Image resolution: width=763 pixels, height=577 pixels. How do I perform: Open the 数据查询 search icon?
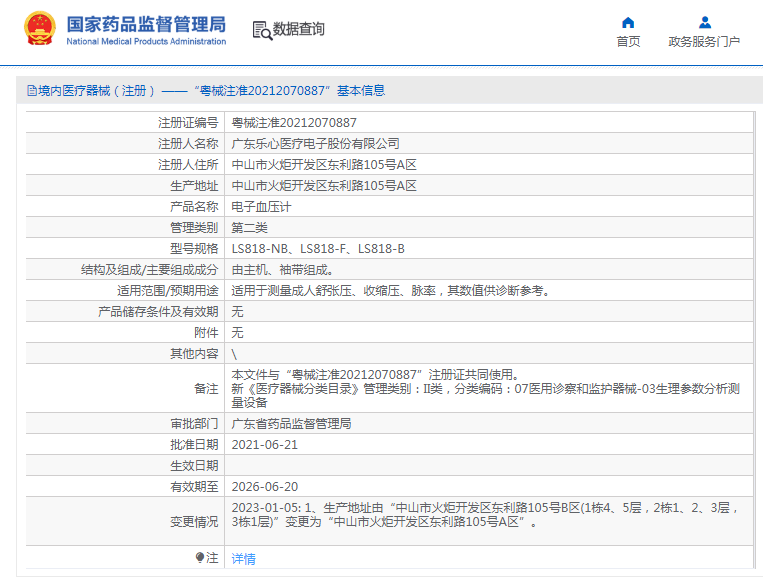262,30
